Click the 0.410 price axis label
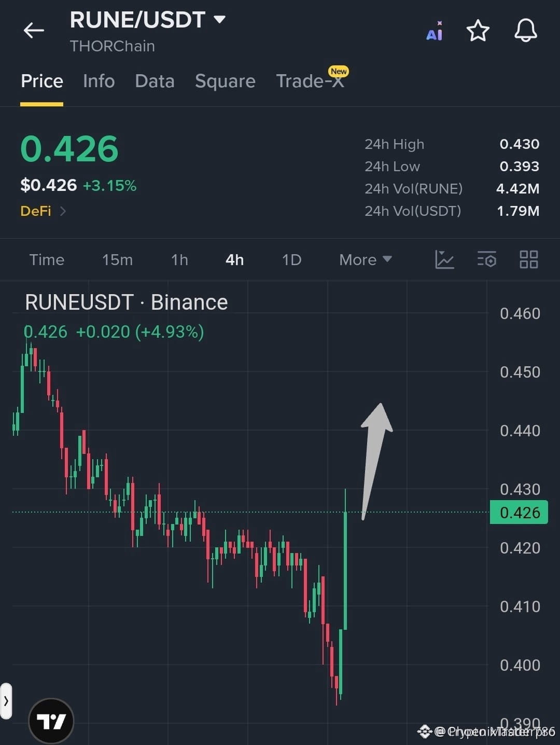The image size is (560, 745). (520, 606)
